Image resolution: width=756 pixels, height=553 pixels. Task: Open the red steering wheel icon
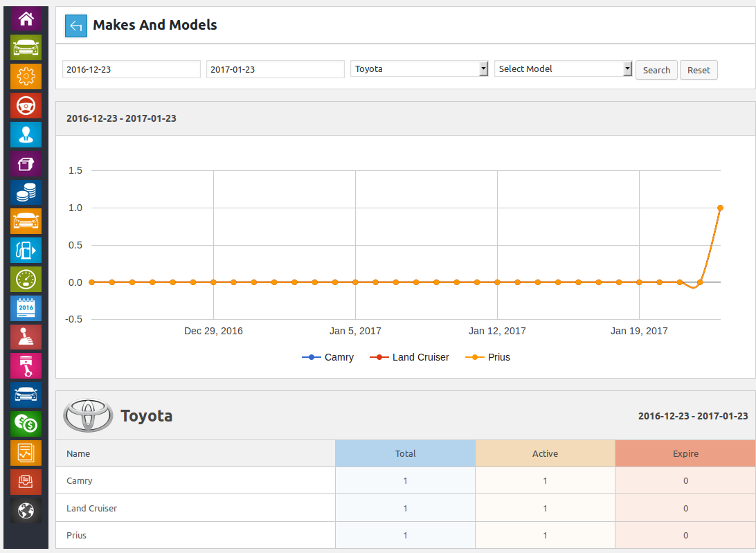coord(26,105)
